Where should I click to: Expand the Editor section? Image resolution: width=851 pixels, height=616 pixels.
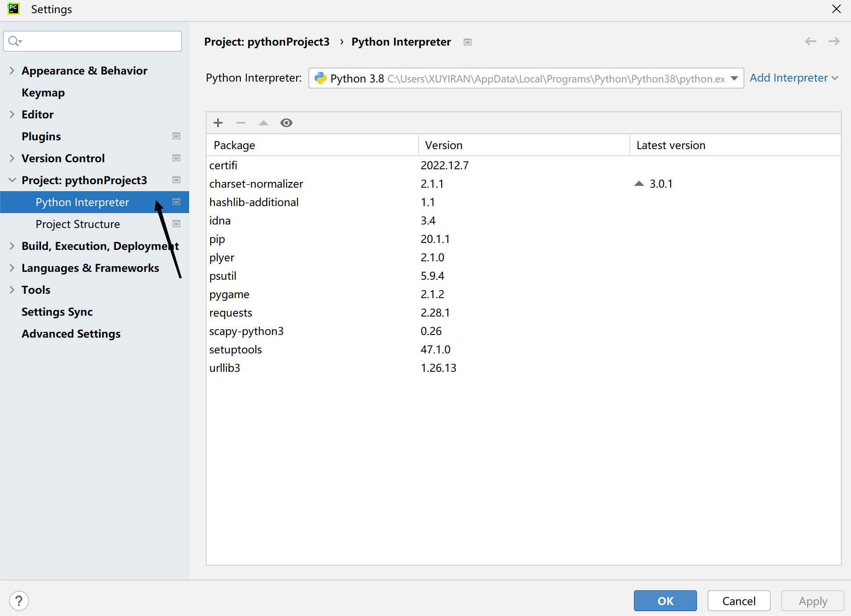(12, 114)
